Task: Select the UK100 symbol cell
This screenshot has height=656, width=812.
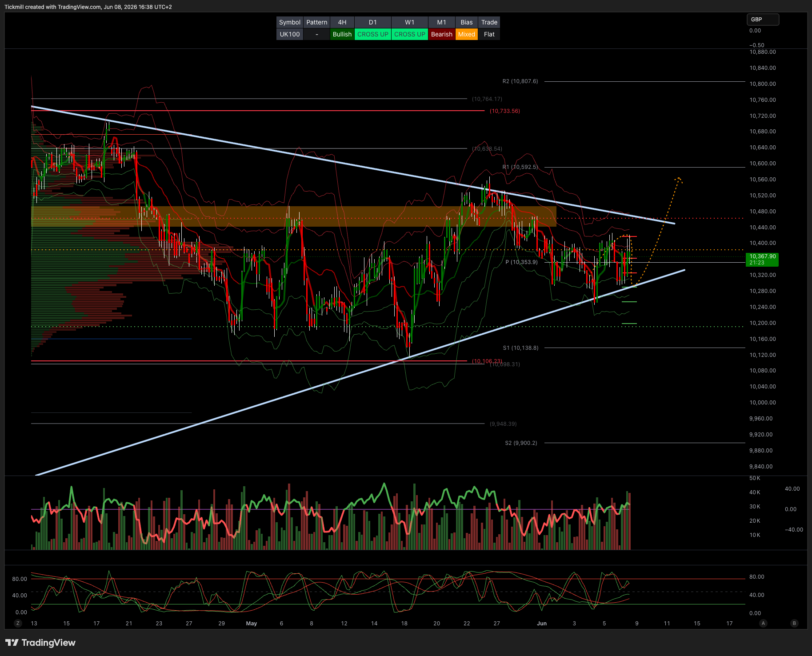Action: coord(290,34)
